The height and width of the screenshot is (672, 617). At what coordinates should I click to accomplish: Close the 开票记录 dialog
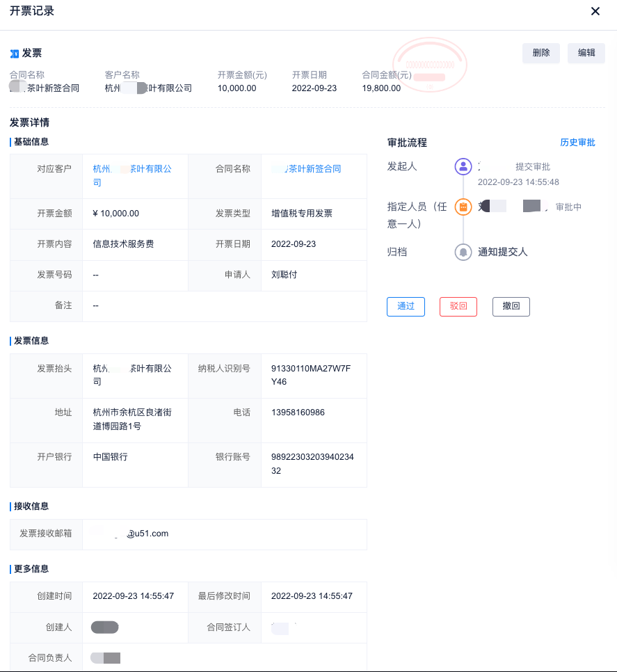tap(595, 11)
